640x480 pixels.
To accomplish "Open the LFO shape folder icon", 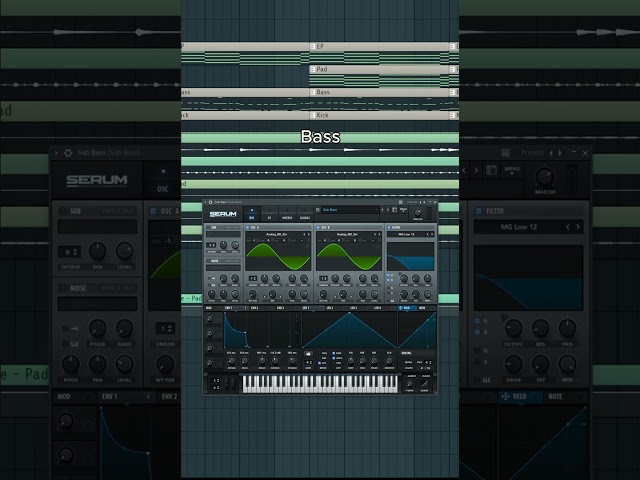I will point(308,353).
